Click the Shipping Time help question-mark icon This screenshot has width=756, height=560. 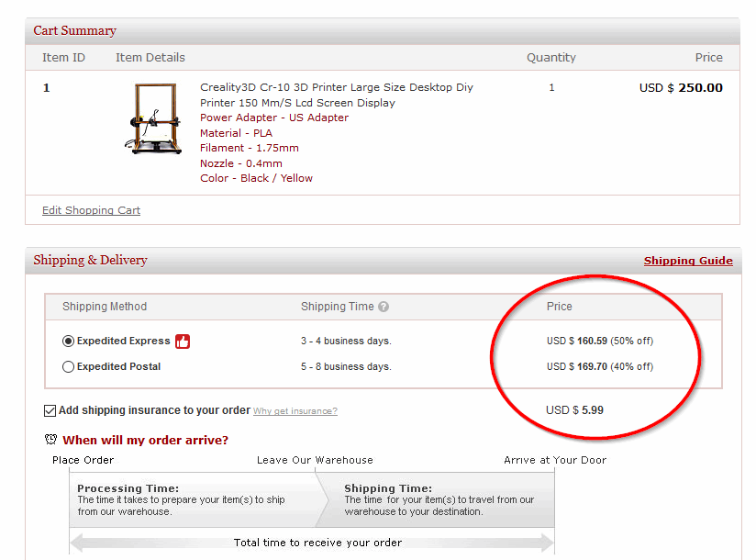[384, 307]
